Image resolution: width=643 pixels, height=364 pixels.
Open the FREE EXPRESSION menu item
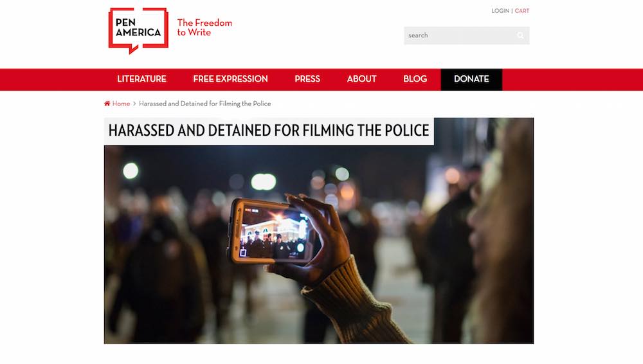(230, 79)
